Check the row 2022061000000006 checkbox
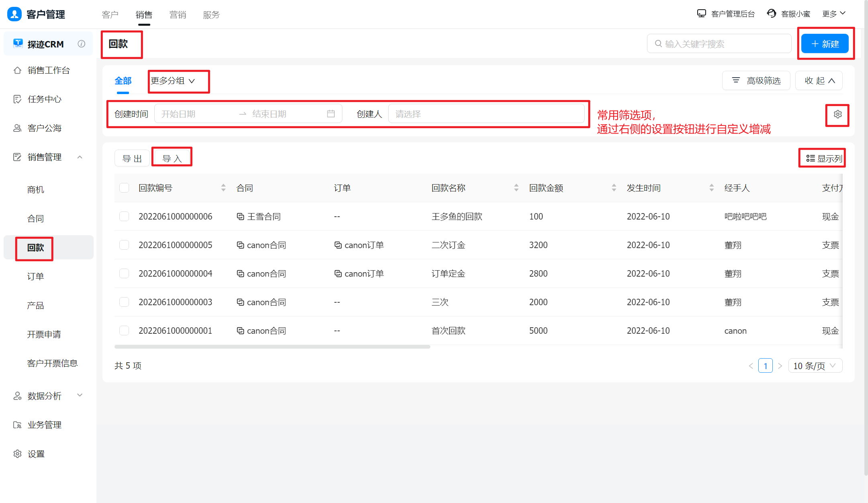Screen dimensions: 868x503 point(124,217)
